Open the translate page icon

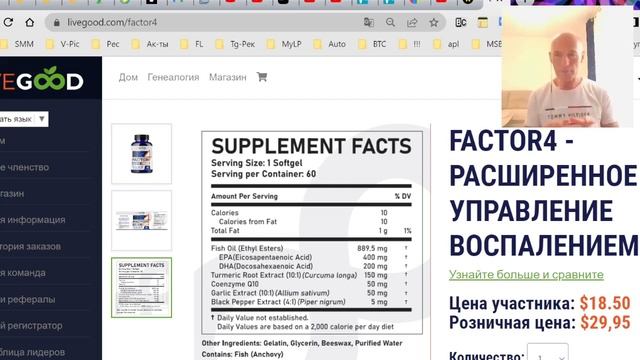[x=369, y=22]
